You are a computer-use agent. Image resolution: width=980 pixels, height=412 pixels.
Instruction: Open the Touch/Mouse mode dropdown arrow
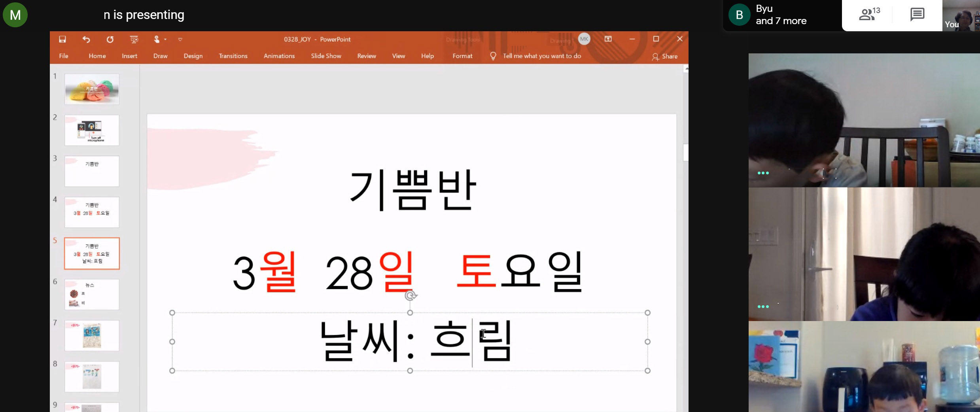(165, 39)
